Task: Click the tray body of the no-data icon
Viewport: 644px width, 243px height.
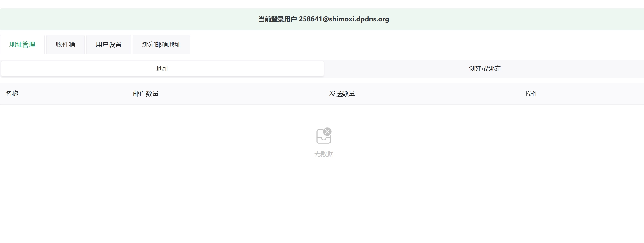Action: point(323,140)
